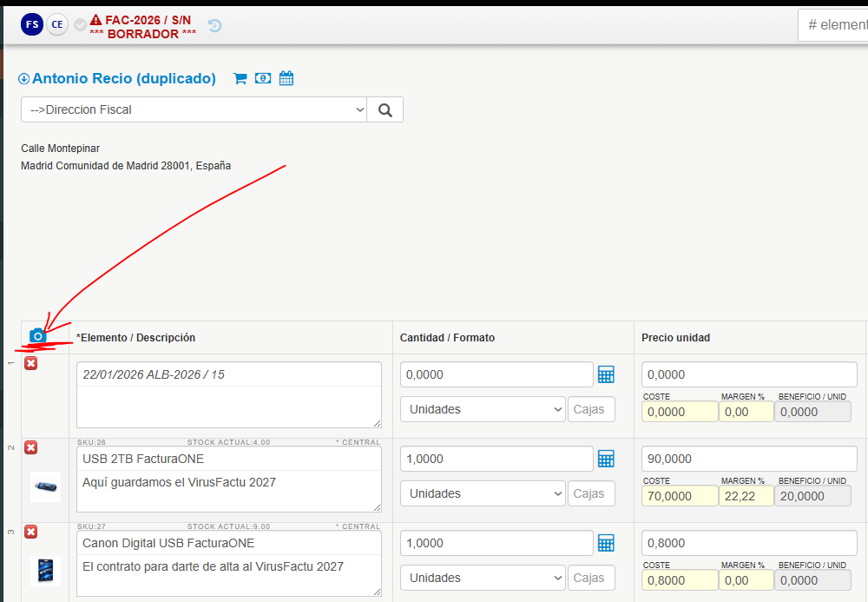
Task: Click the download arrow beside Antonio Recio
Action: point(23,79)
